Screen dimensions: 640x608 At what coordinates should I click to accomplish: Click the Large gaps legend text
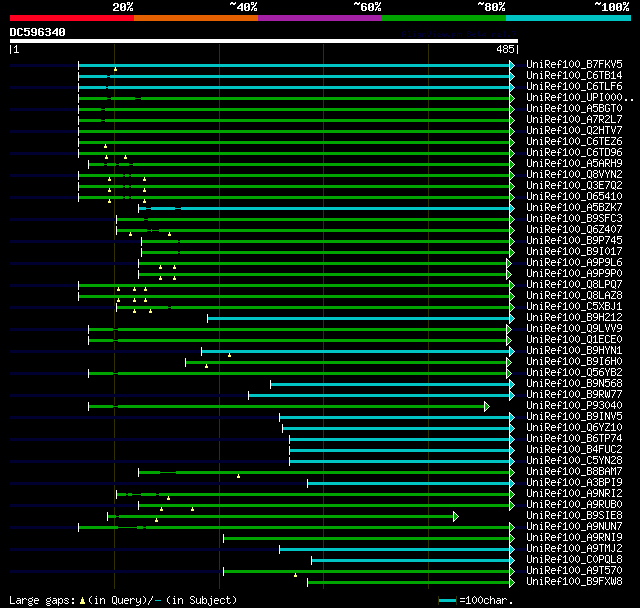(x=123, y=600)
